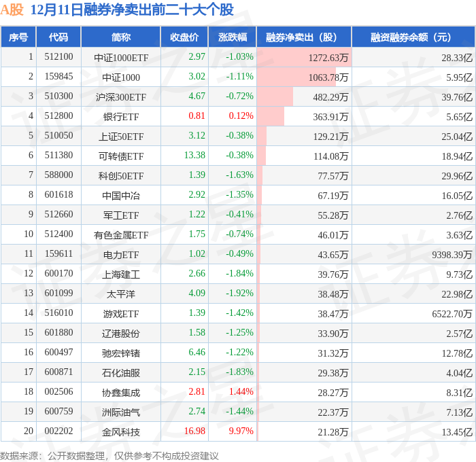
Task: Click the 收盘价 column header
Action: (184, 37)
